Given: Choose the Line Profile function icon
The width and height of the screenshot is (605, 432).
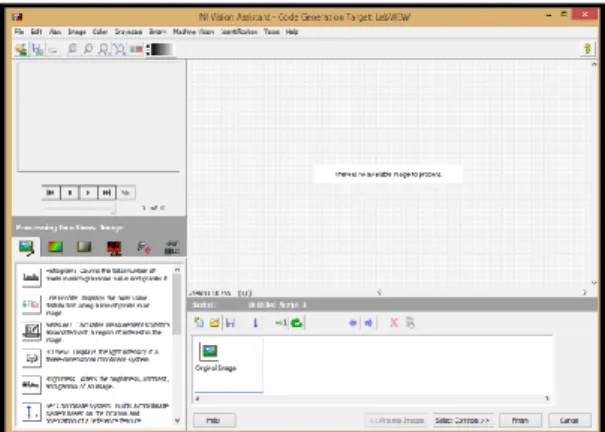Looking at the screenshot, I should click(x=31, y=304).
